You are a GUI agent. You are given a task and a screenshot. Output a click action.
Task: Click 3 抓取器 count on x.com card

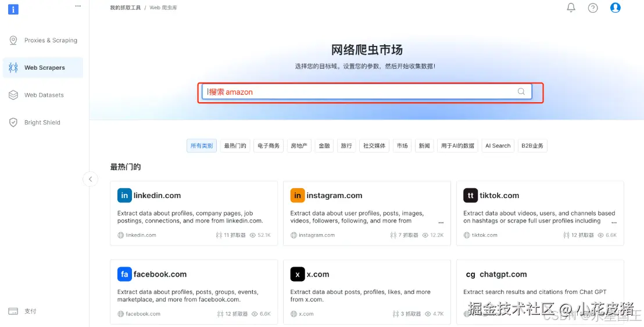pyautogui.click(x=407, y=314)
